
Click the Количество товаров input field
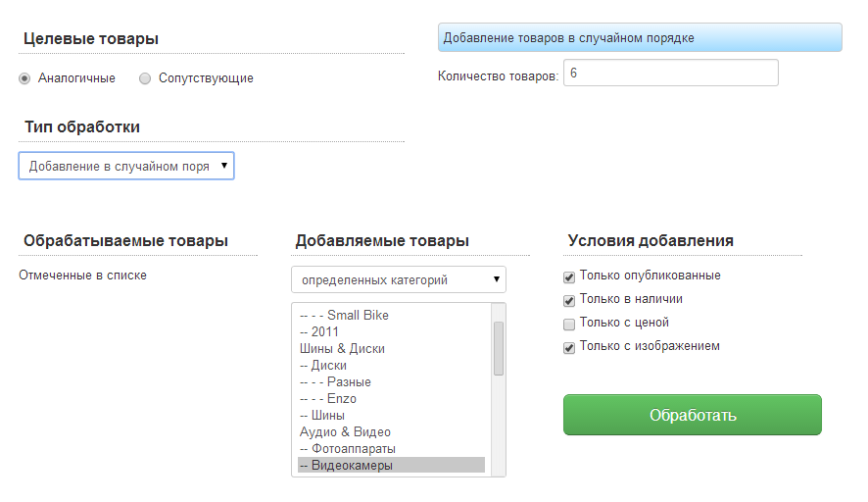tap(670, 74)
